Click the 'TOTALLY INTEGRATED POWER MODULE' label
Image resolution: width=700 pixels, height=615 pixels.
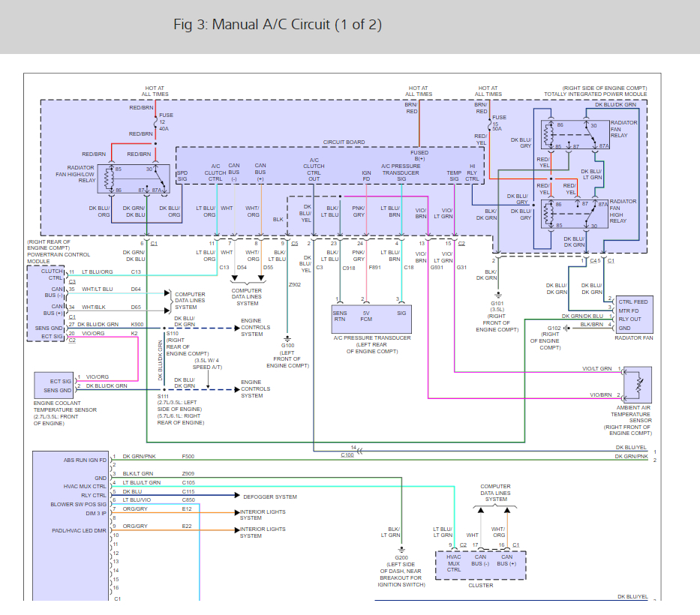click(x=595, y=94)
